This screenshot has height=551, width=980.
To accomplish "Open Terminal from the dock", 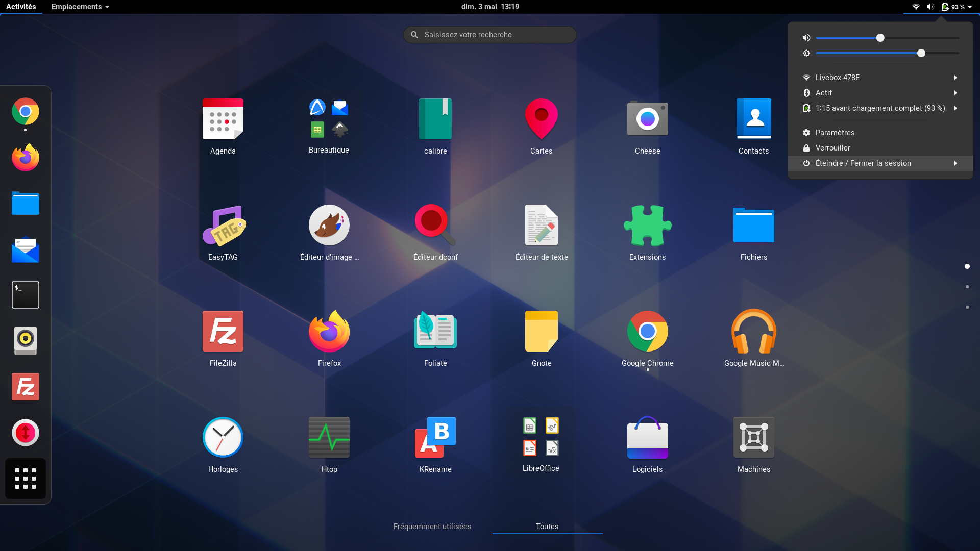I will pos(26,295).
